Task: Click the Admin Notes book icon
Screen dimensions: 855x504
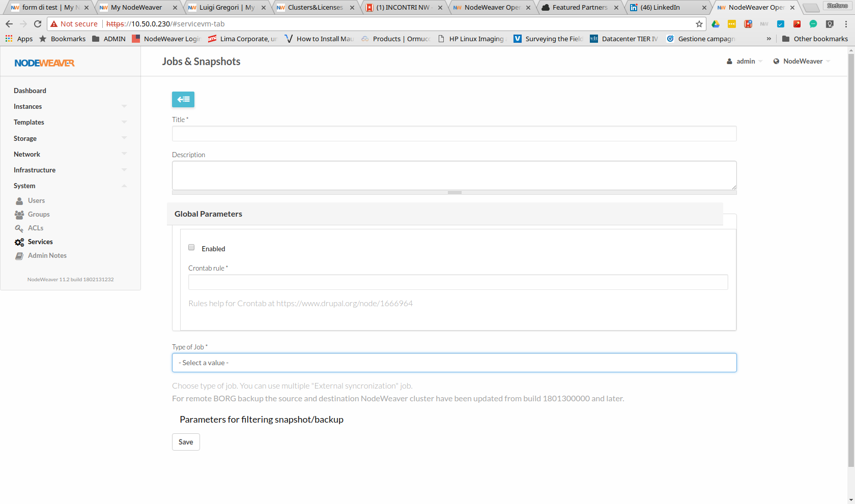Action: 19,256
